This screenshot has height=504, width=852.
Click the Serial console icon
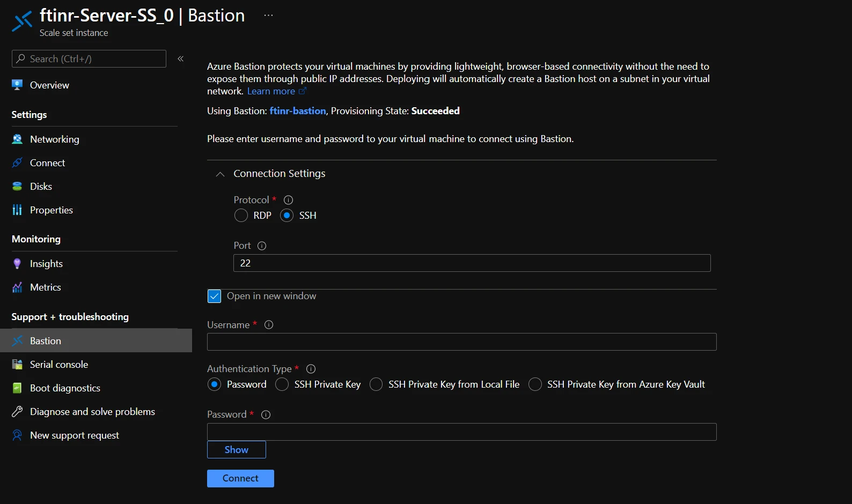click(17, 364)
